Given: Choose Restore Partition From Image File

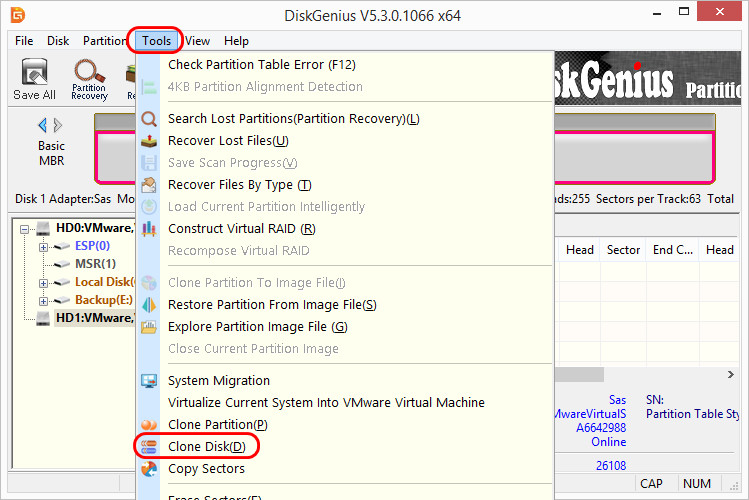Looking at the screenshot, I should 272,305.
